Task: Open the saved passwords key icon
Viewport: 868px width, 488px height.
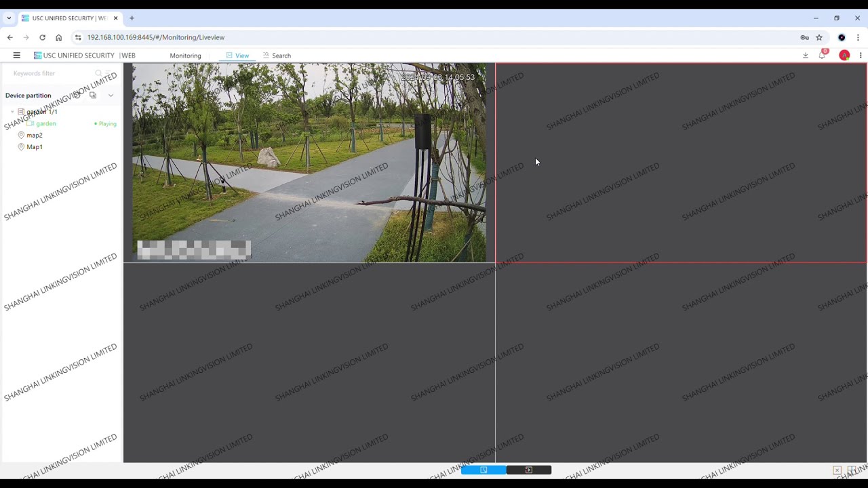Action: pyautogui.click(x=804, y=37)
